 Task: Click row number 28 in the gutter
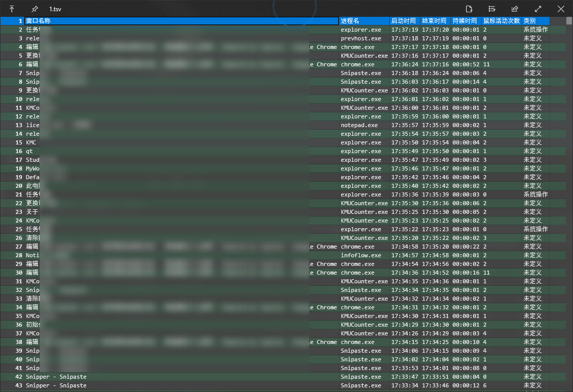tap(19, 255)
